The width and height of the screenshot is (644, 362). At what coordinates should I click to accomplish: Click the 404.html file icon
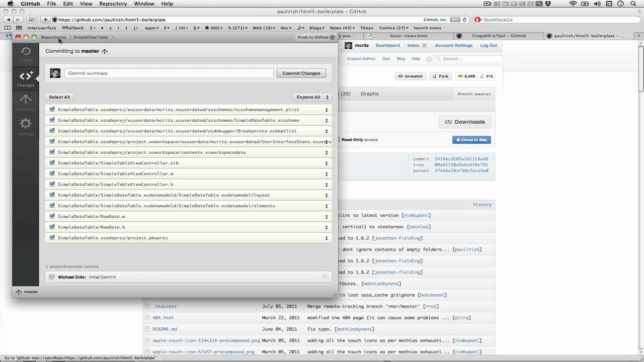pos(147,318)
